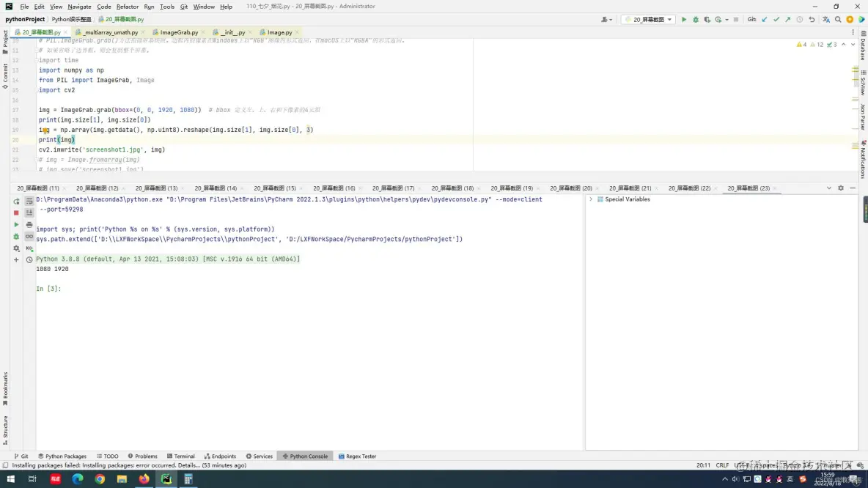Toggle scroll-to-end in the console toolbar

pos(28,212)
